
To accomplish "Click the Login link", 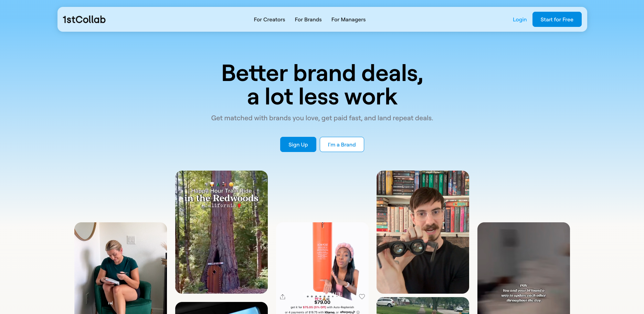I will click(520, 20).
